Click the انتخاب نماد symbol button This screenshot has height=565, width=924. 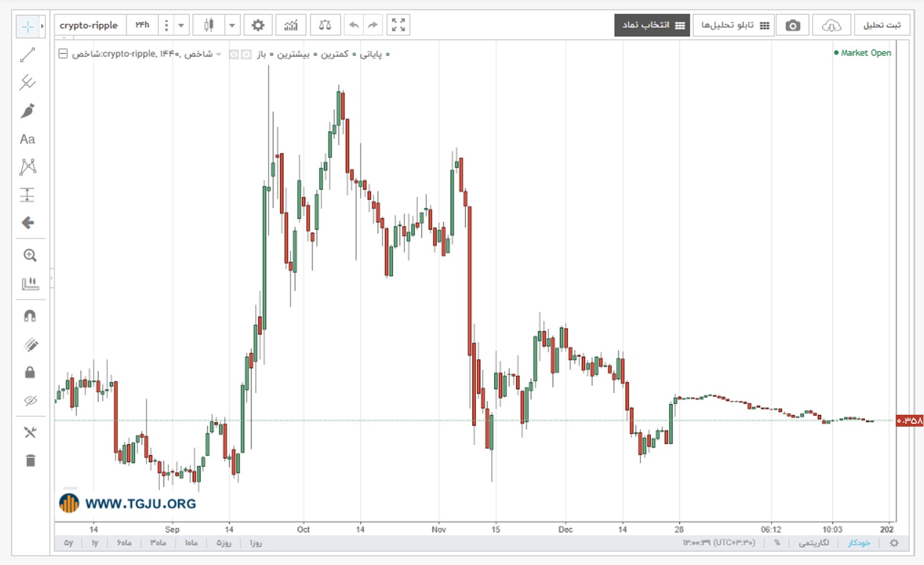652,25
